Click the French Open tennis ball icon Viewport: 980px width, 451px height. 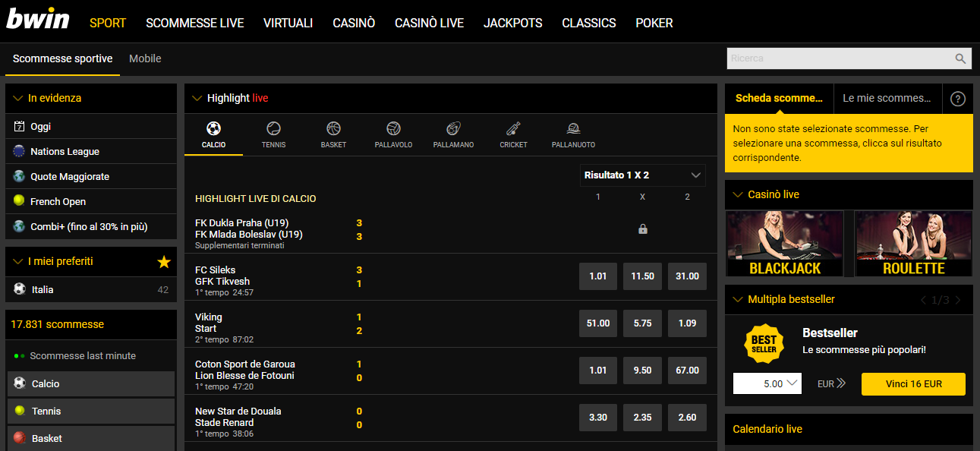click(19, 201)
